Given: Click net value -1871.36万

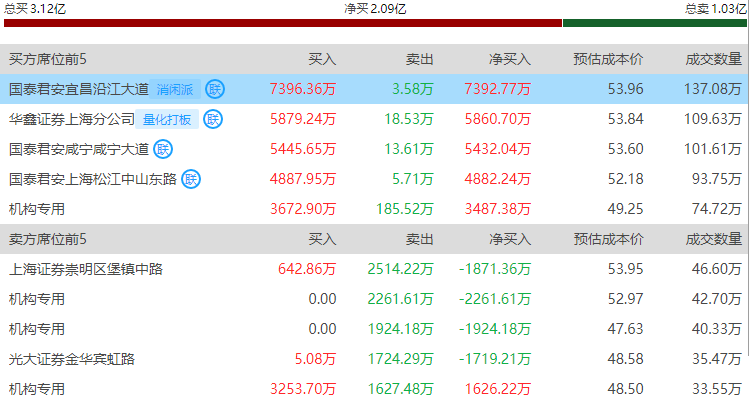Looking at the screenshot, I should [495, 269].
